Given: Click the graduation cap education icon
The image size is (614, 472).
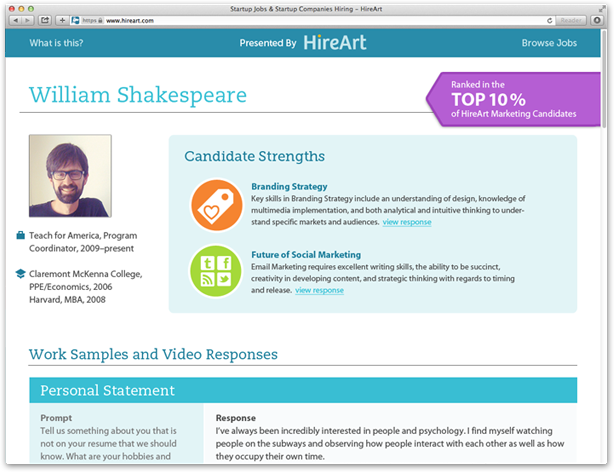Looking at the screenshot, I should 21,273.
